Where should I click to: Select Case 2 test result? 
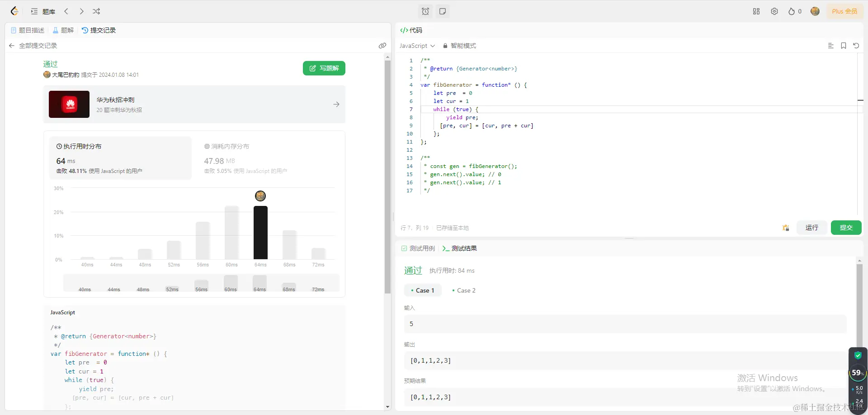[x=464, y=290]
